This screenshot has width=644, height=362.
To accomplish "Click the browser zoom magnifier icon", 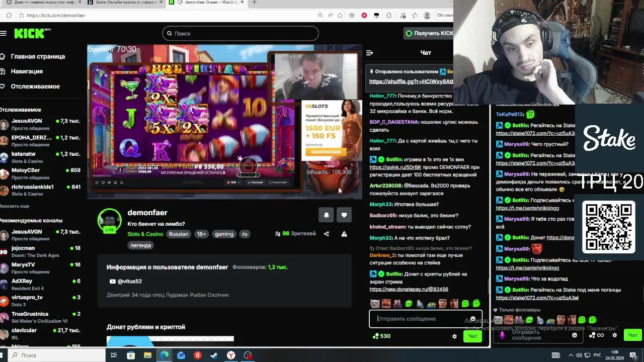I will tap(320, 15).
